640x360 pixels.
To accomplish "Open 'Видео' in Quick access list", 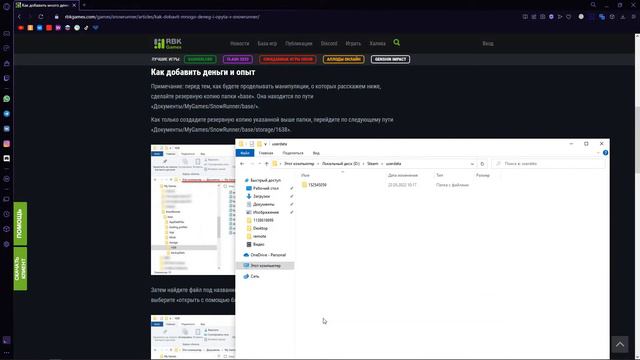I will tap(258, 244).
